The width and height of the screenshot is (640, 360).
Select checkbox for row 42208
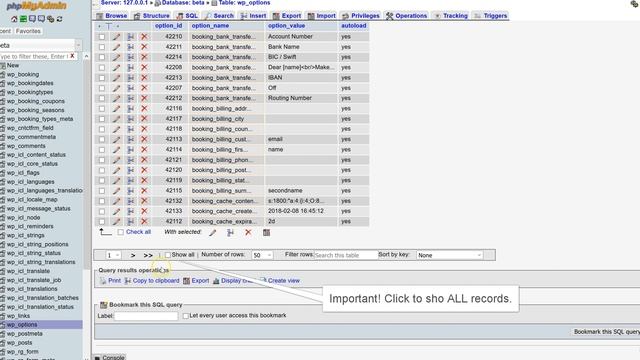coord(102,67)
